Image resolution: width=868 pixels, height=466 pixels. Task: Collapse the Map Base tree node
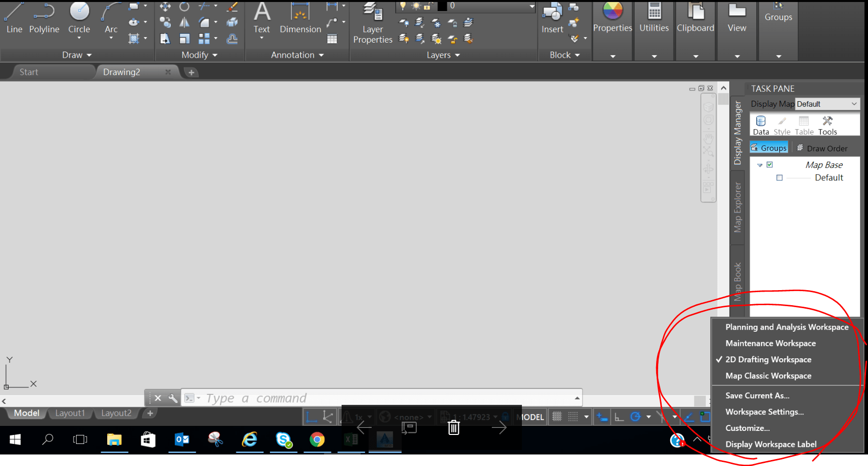(x=759, y=164)
